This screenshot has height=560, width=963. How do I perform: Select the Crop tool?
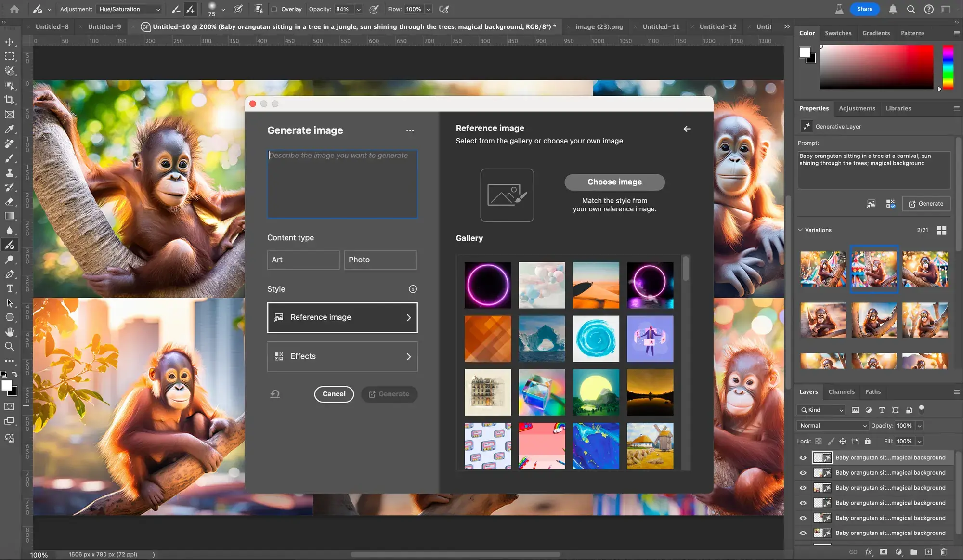(10, 100)
